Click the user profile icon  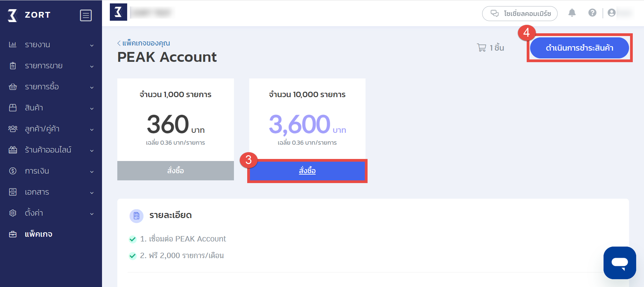pos(612,13)
